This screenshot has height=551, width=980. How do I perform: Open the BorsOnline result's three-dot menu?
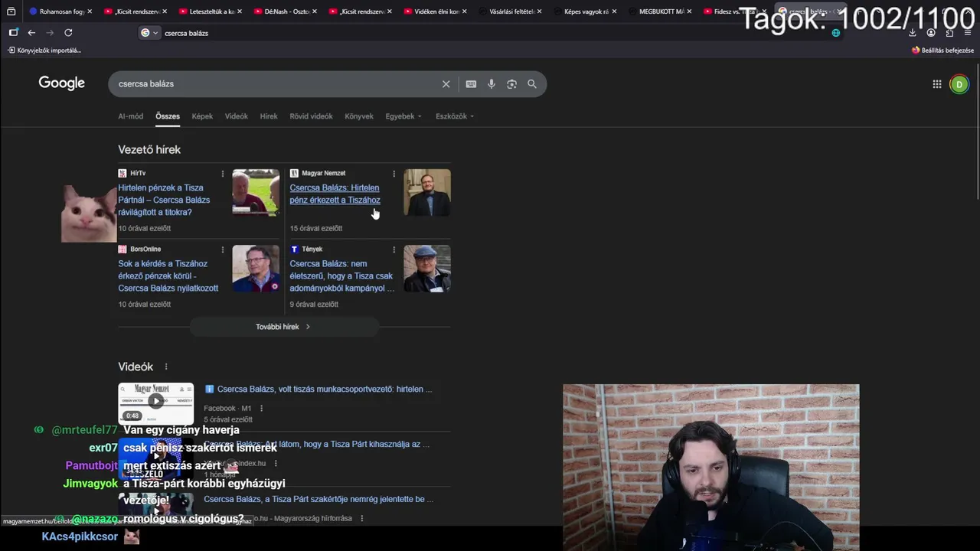point(223,249)
